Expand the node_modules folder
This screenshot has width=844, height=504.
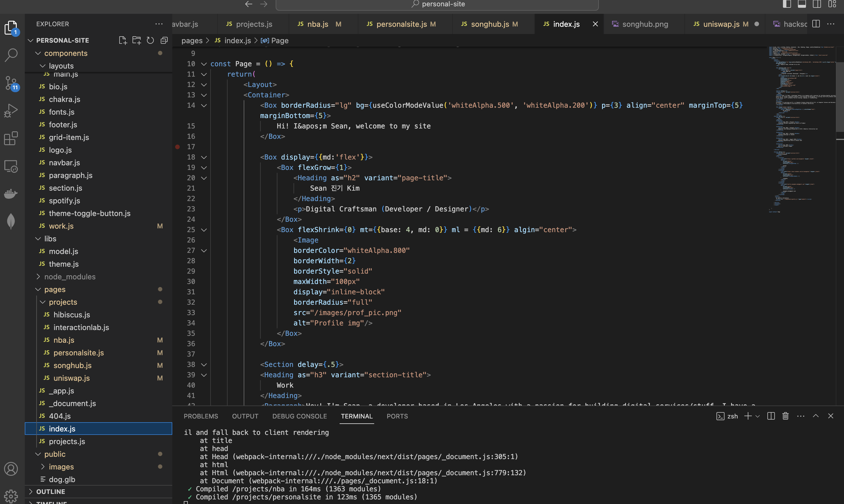coord(38,277)
